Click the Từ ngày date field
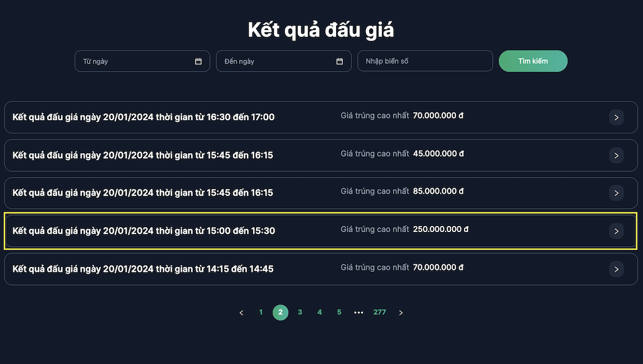 tap(134, 62)
